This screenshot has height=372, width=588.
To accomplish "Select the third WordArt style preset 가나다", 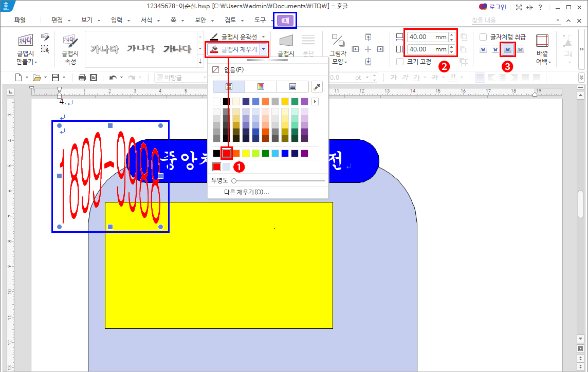I will [177, 49].
